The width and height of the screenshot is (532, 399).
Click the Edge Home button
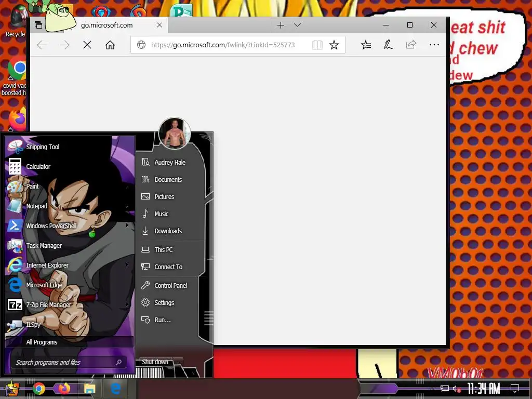pos(110,45)
